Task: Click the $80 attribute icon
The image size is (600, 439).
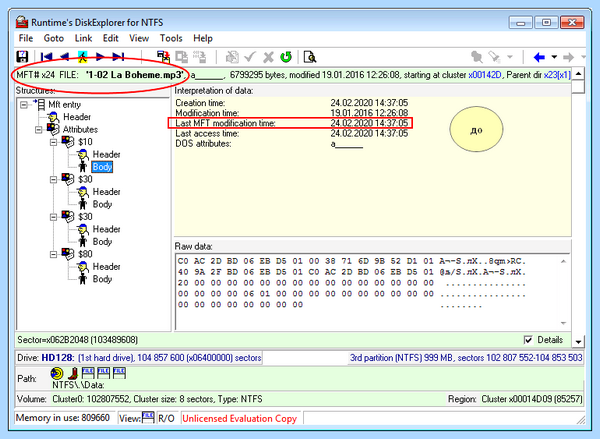Action: coord(68,254)
